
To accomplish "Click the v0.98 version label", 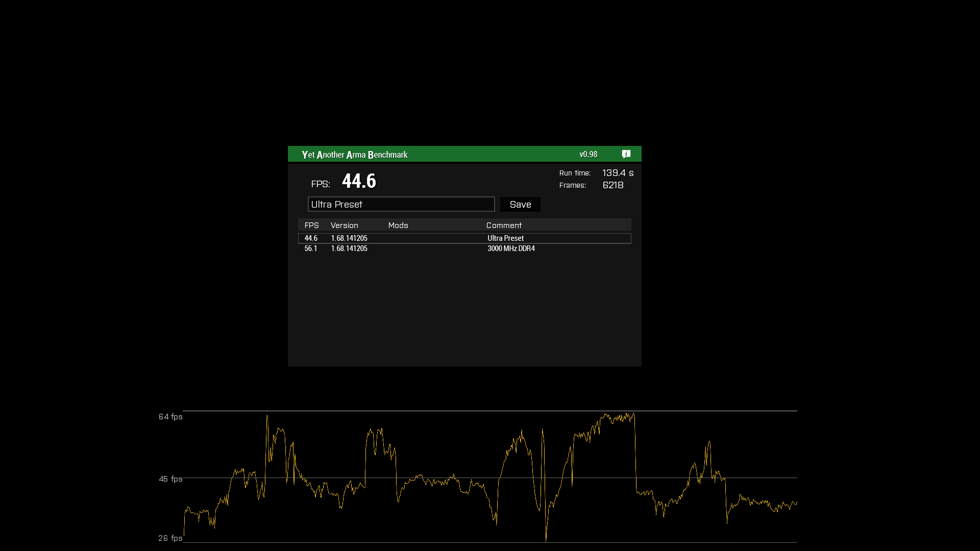I will click(588, 155).
